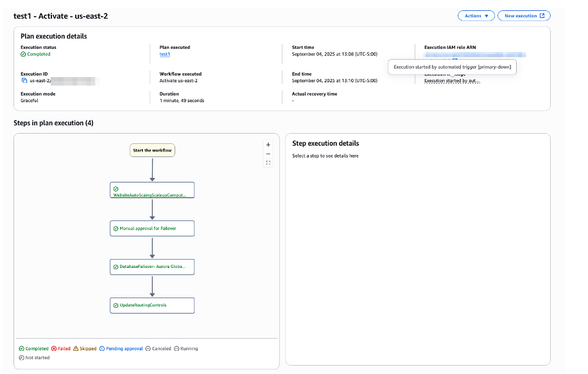Click the fit-to-screen graph icon
This screenshot has height=374, width=588.
(268, 163)
